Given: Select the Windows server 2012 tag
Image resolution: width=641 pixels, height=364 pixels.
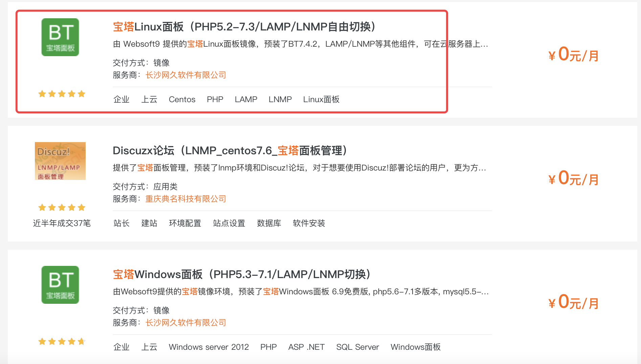Looking at the screenshot, I should [x=209, y=347].
